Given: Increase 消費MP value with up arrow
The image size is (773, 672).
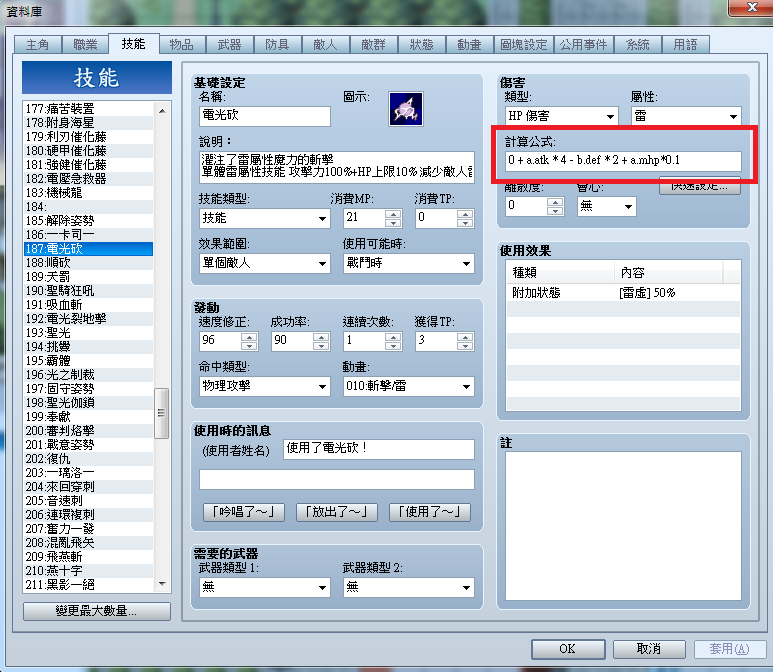Looking at the screenshot, I should point(393,213).
